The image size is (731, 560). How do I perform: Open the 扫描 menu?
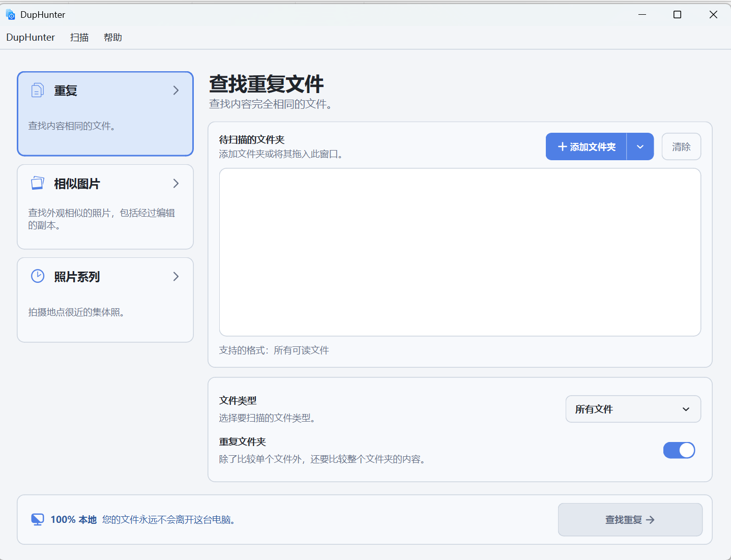tap(79, 37)
